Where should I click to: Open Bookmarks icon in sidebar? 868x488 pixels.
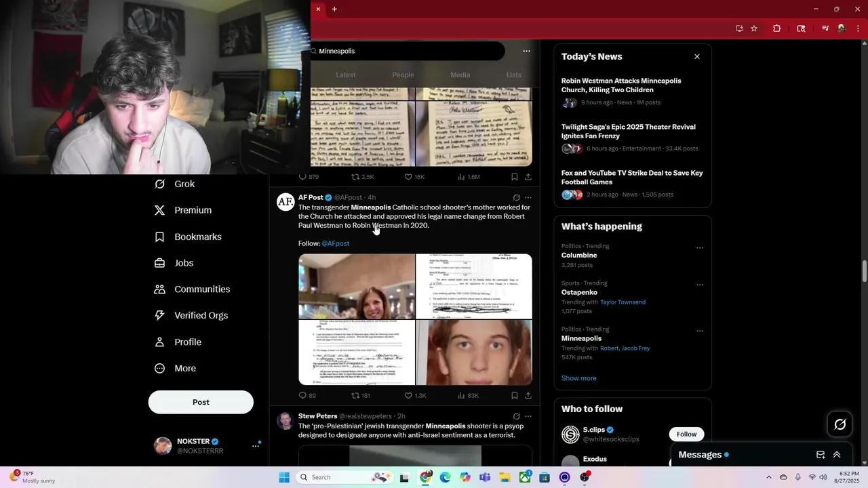pyautogui.click(x=159, y=237)
